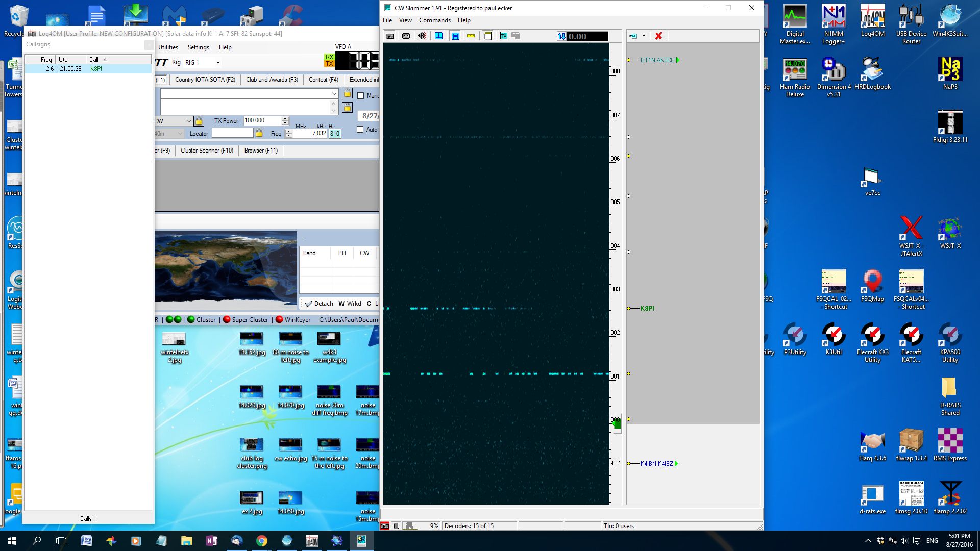Click red status icon in CW Skimmer status bar
Viewport: 980px width, 551px height.
tap(385, 525)
